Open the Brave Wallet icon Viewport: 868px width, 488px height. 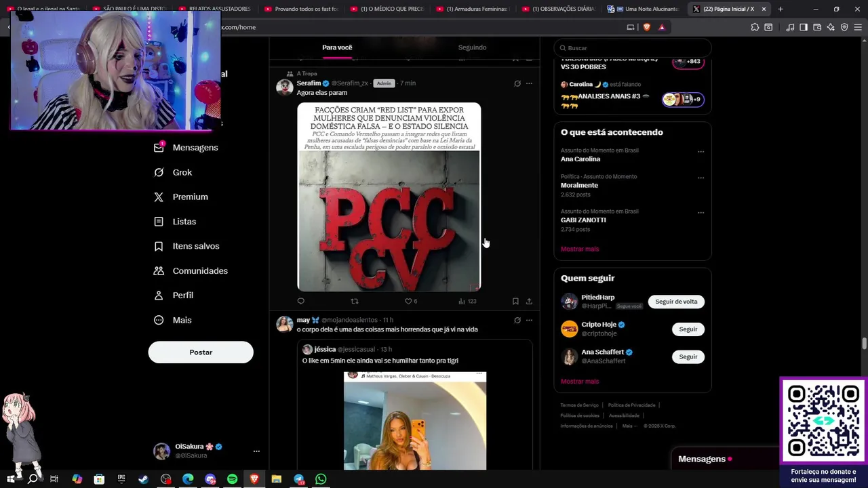click(x=817, y=27)
